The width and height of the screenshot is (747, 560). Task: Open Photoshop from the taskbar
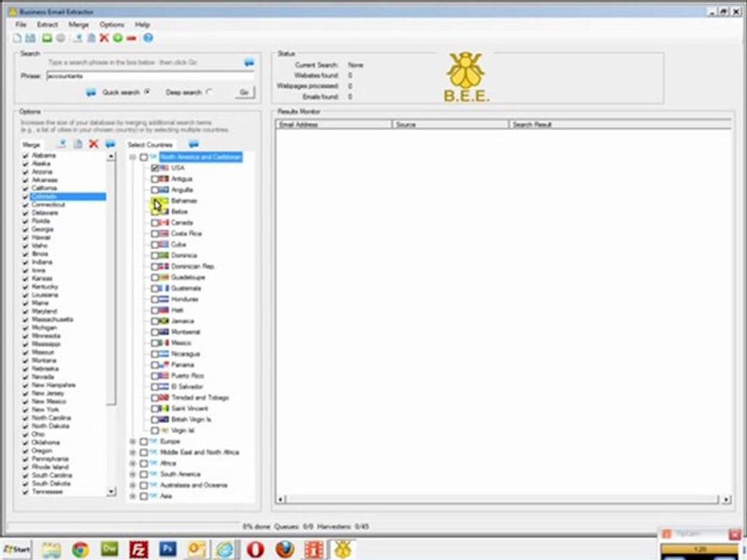click(167, 550)
